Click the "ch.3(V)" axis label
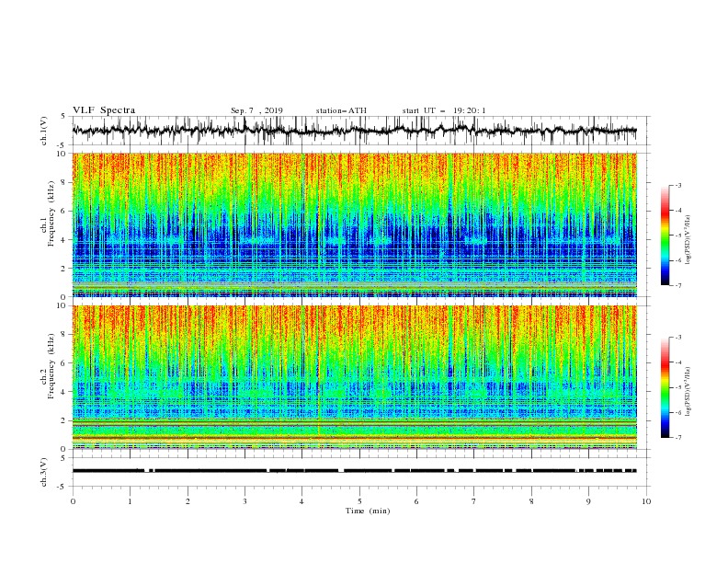This screenshot has width=728, height=563. (x=44, y=472)
